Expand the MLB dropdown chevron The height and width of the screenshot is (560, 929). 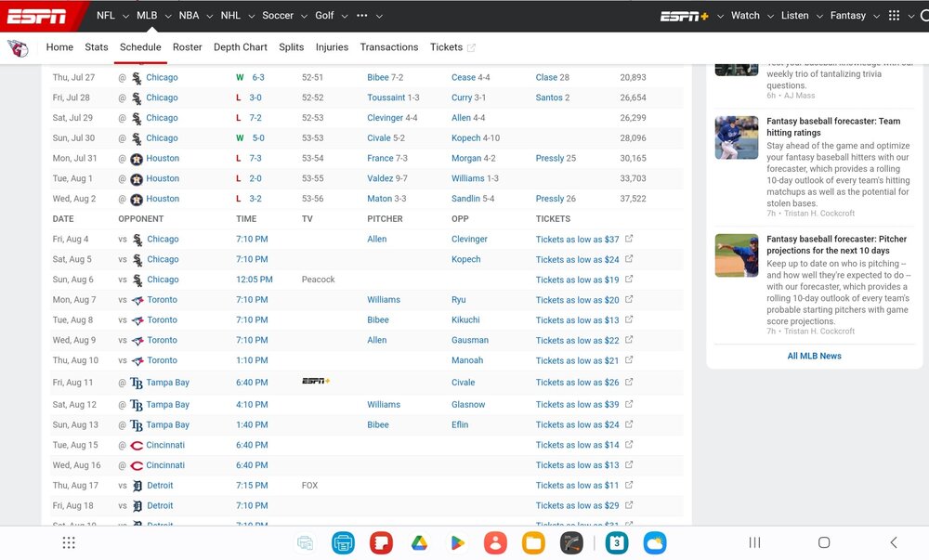coord(167,16)
